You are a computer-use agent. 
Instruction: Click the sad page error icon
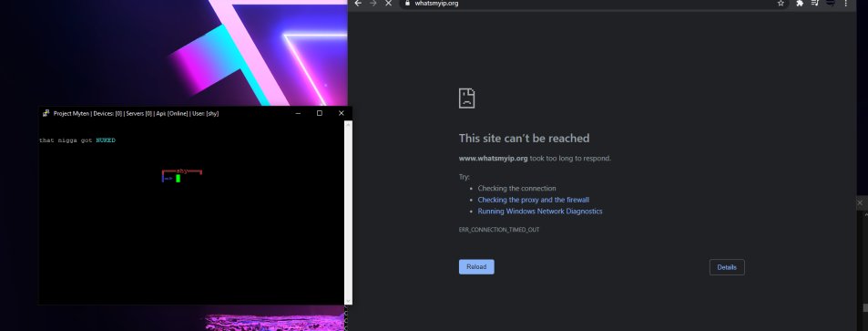(466, 98)
